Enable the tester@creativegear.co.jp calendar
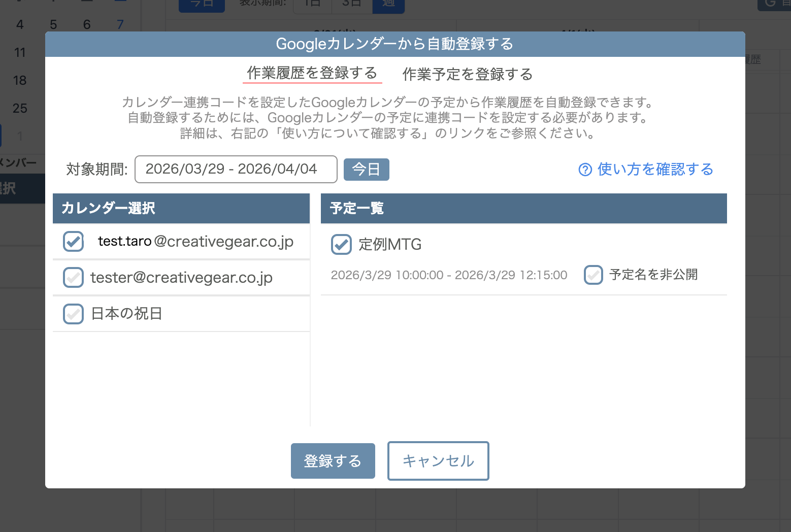This screenshot has height=532, width=791. tap(73, 278)
